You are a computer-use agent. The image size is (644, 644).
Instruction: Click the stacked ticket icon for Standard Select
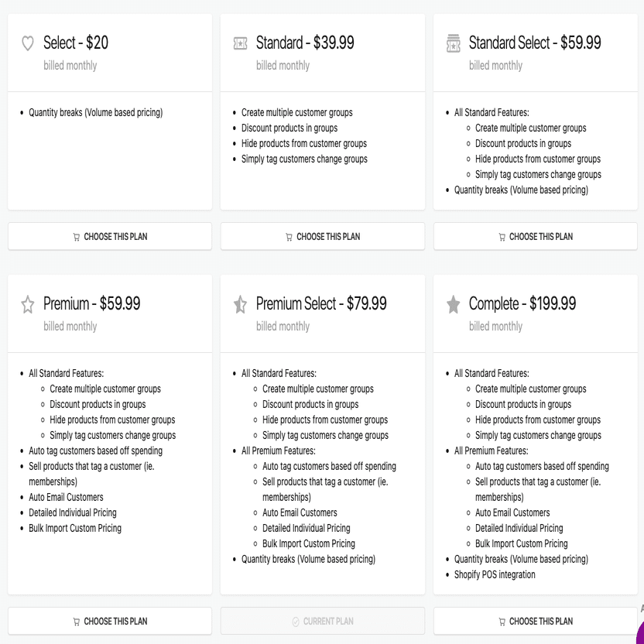tap(454, 44)
